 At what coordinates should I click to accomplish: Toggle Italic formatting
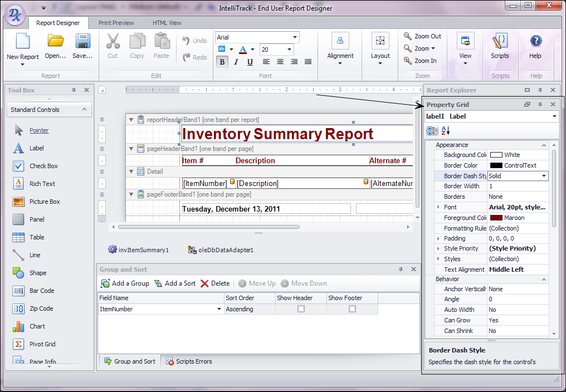click(x=236, y=62)
